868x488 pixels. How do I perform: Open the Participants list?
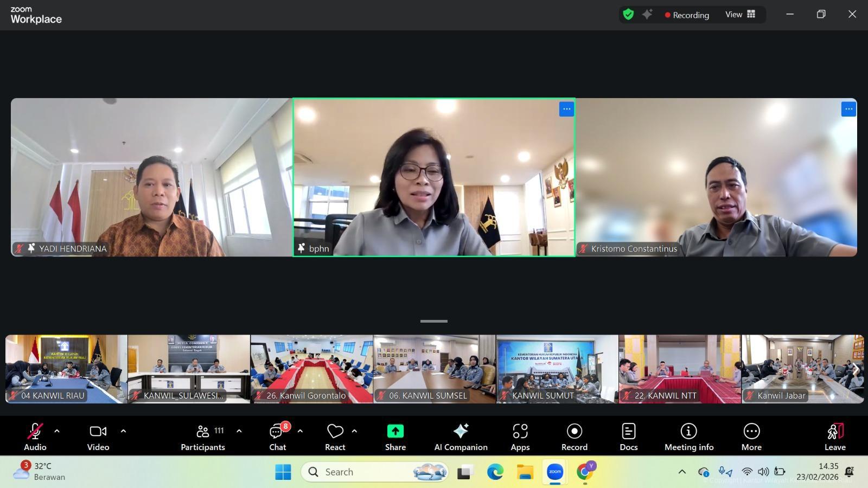203,436
